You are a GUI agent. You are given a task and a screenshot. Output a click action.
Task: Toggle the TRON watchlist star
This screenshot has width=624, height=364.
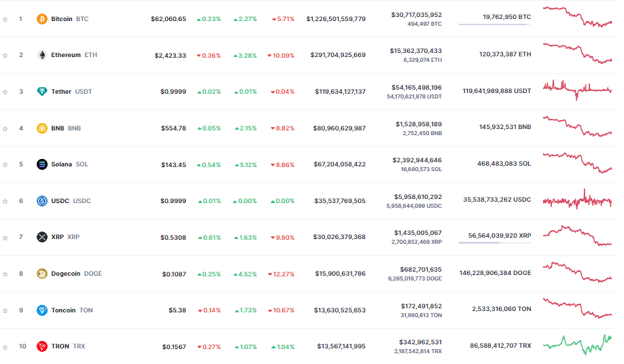[5, 347]
